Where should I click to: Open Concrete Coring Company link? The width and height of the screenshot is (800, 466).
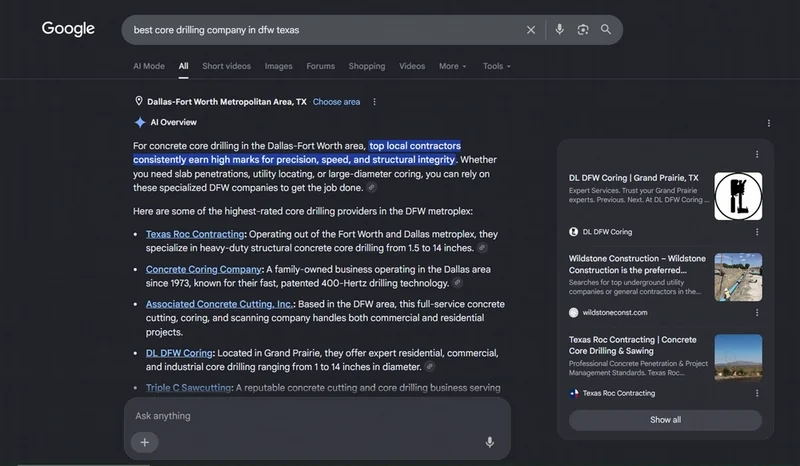coord(204,269)
